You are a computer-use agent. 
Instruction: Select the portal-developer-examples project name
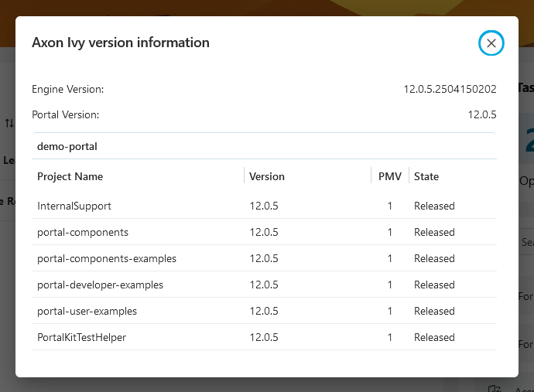100,285
